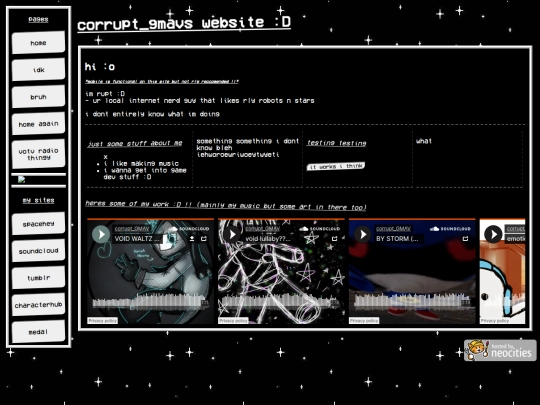Click the 'hi :o' heading
The image size is (540, 405).
pos(100,66)
